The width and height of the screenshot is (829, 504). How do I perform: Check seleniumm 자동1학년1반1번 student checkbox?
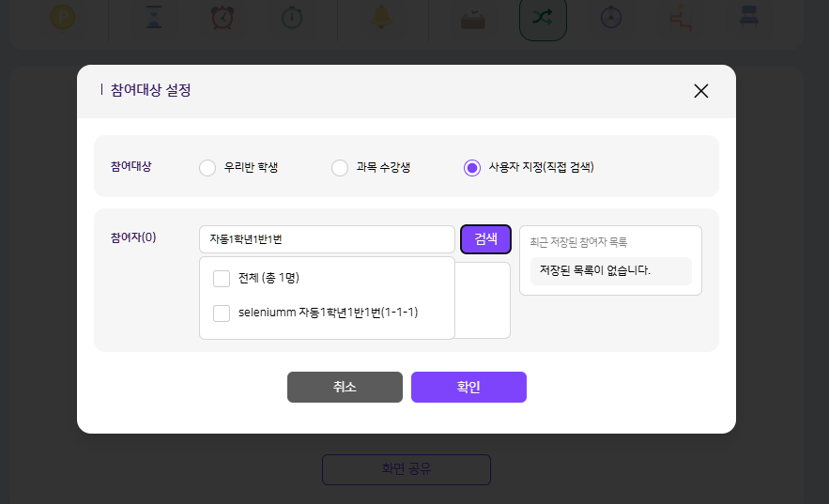[222, 313]
